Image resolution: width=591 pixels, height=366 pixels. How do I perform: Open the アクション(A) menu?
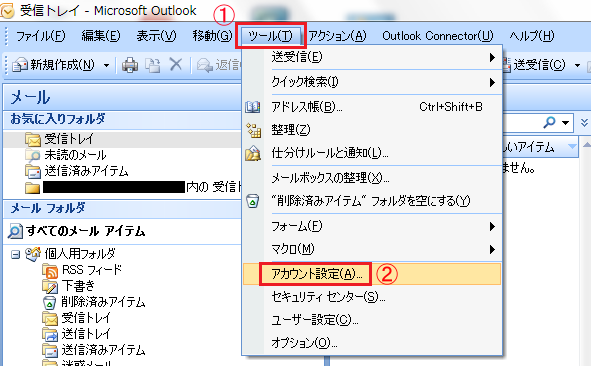pyautogui.click(x=337, y=36)
